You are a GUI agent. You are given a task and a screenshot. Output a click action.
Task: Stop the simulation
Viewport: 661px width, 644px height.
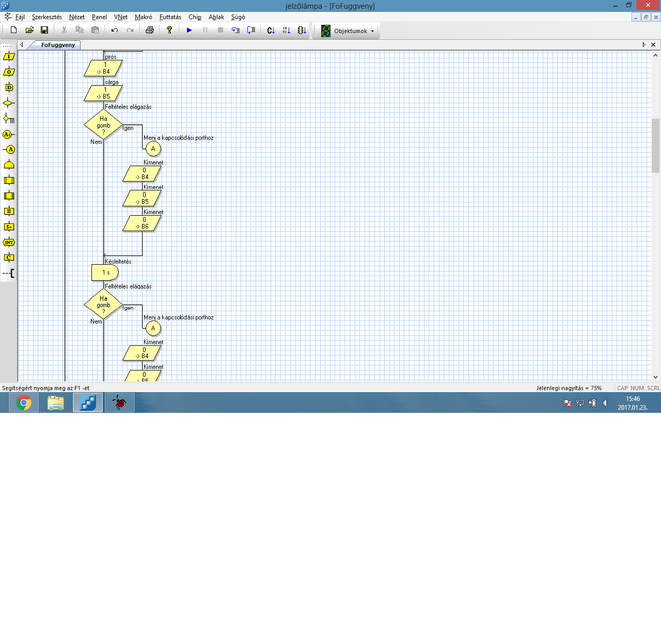221,30
